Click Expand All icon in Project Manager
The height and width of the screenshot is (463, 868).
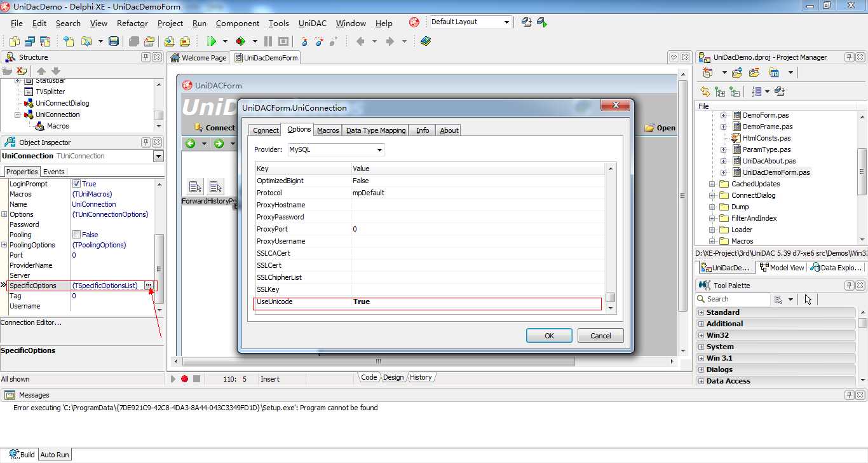(721, 92)
